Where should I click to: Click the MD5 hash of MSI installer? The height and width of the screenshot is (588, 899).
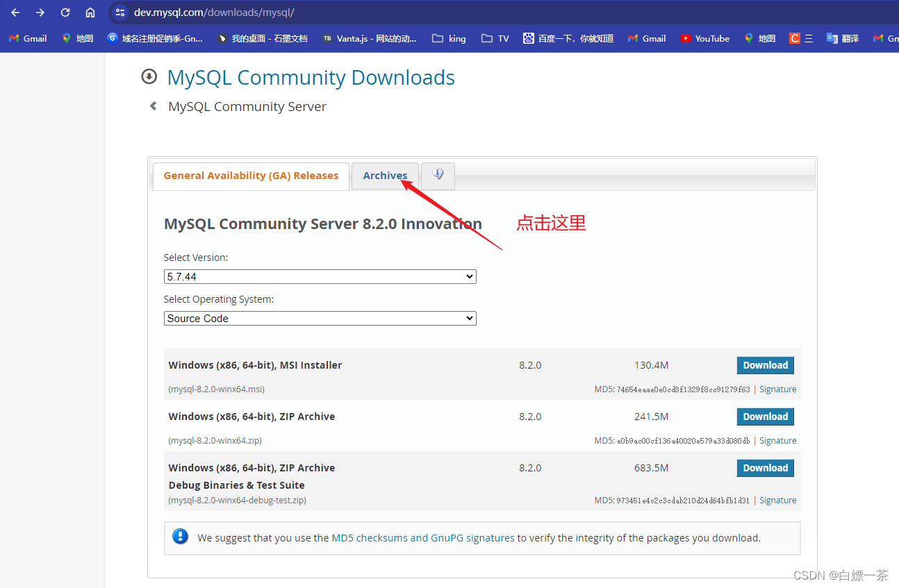tap(683, 389)
